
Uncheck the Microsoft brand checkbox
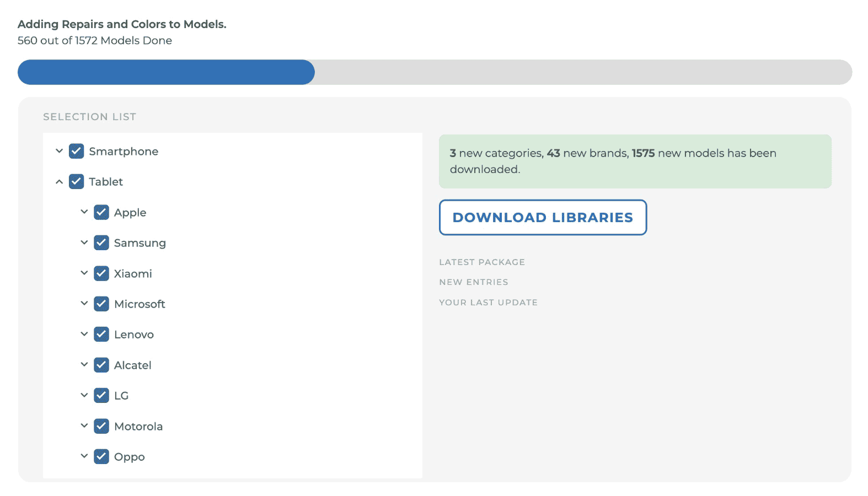pos(101,304)
